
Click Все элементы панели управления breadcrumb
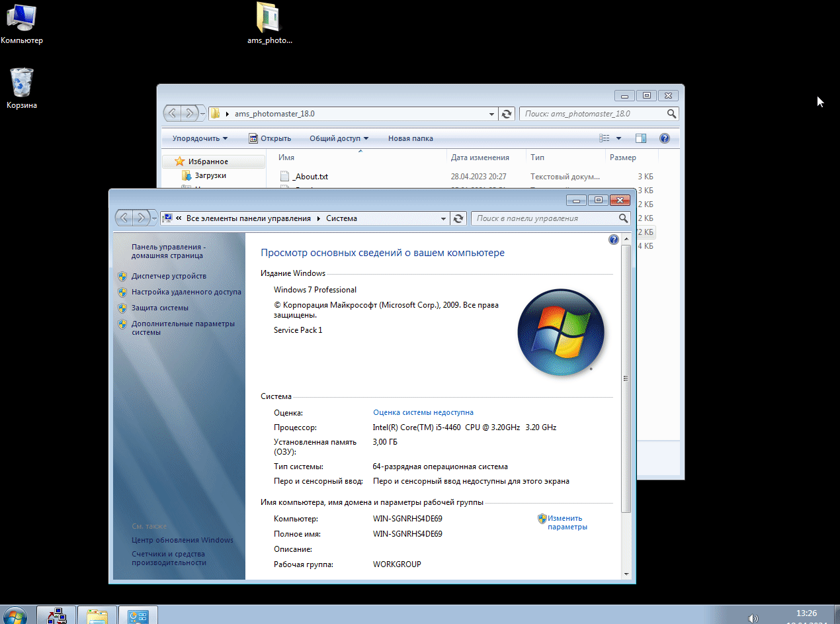tap(248, 218)
